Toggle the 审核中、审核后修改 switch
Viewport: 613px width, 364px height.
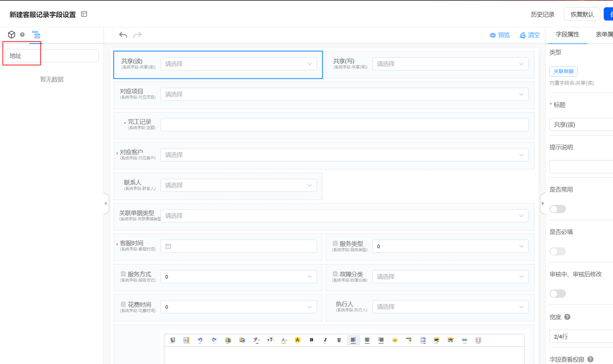click(557, 294)
